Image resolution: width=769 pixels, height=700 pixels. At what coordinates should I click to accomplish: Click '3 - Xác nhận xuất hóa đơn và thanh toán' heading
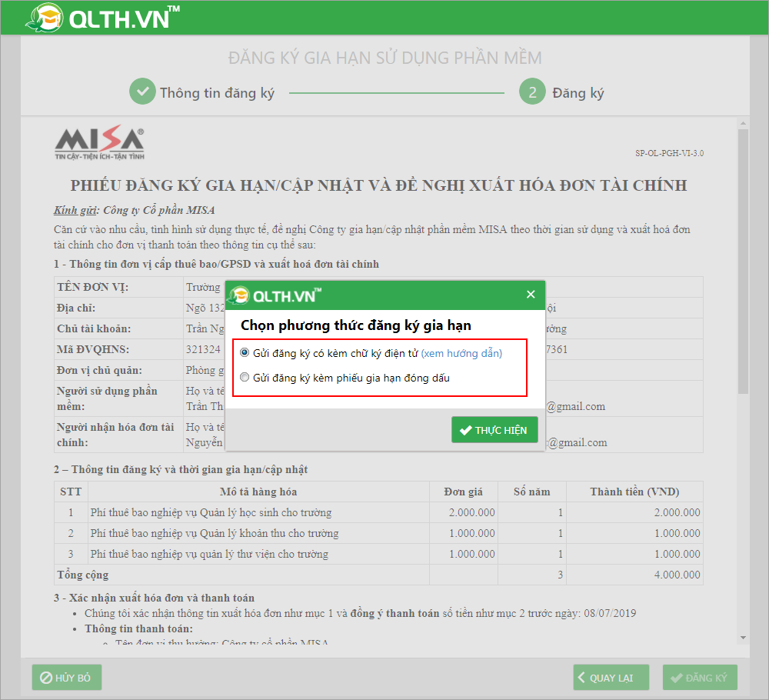click(154, 598)
